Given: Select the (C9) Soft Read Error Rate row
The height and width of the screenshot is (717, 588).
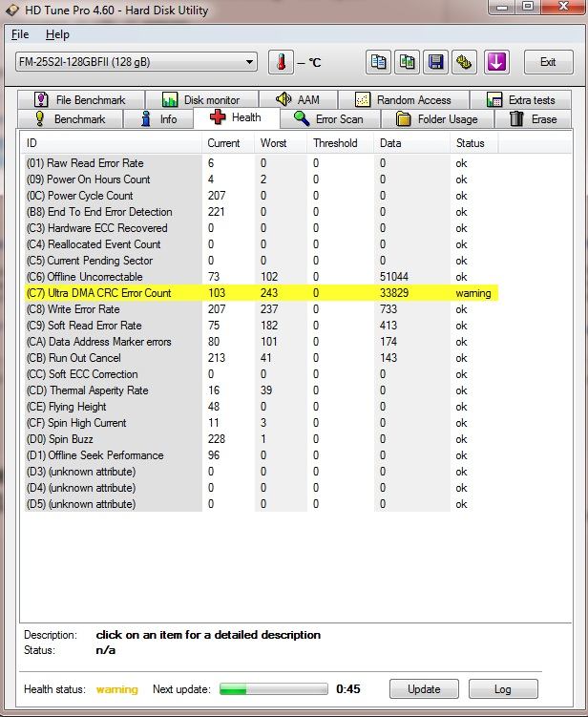Looking at the screenshot, I should tap(262, 326).
